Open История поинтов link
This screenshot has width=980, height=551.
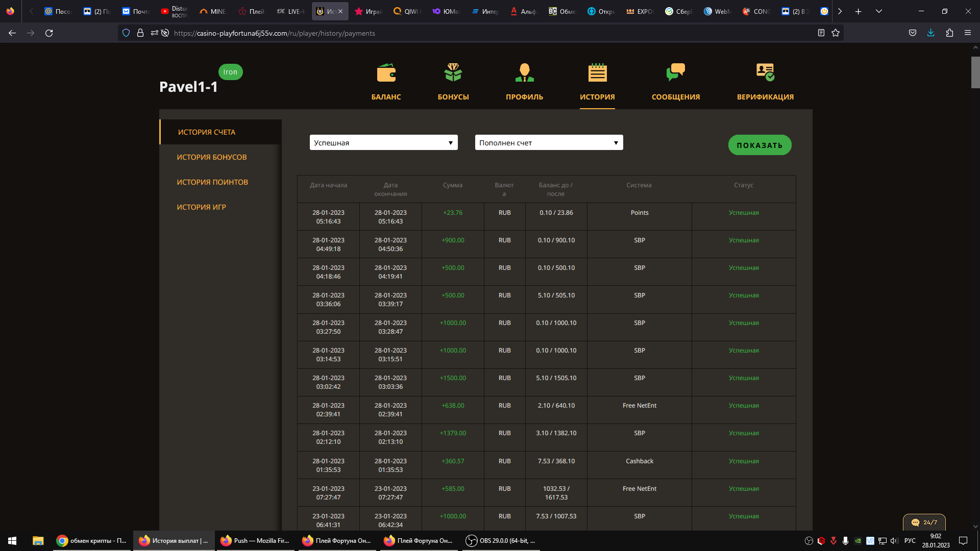point(212,182)
